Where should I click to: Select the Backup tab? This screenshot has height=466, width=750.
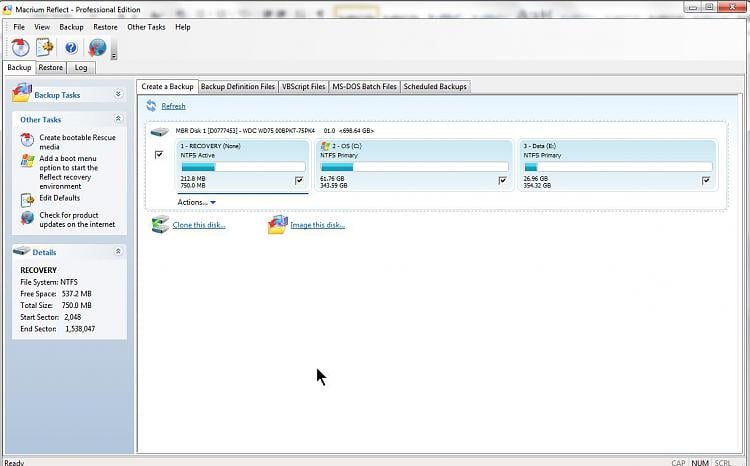(x=19, y=67)
